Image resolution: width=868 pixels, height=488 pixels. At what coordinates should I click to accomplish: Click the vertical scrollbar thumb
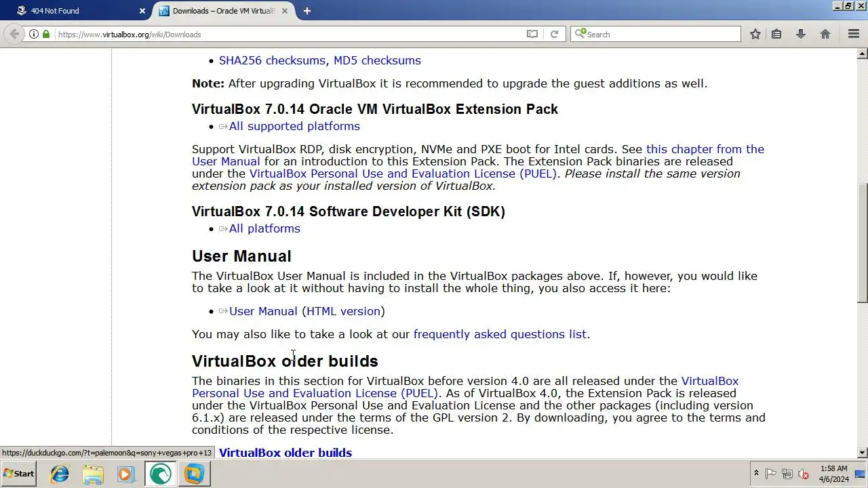tap(863, 243)
